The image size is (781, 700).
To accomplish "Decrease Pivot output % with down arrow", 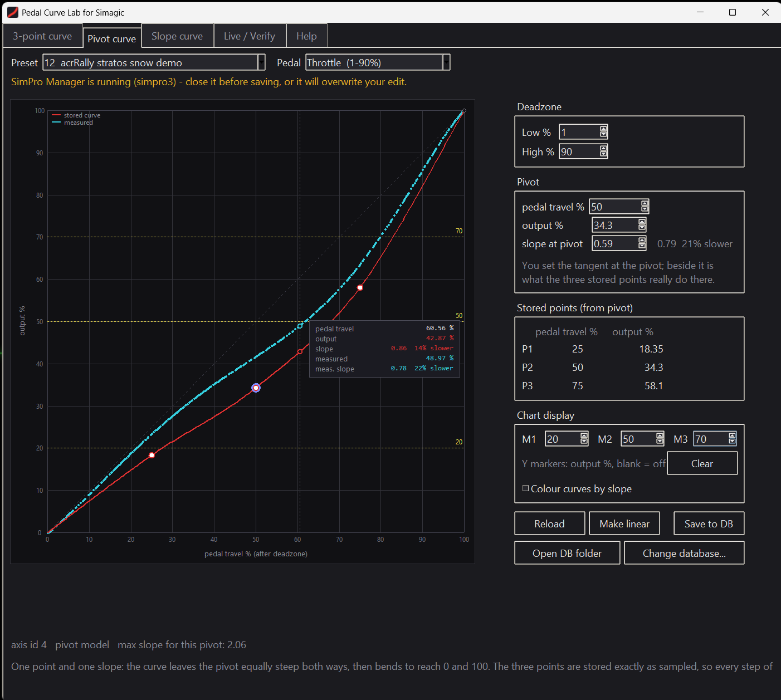I will 642,228.
